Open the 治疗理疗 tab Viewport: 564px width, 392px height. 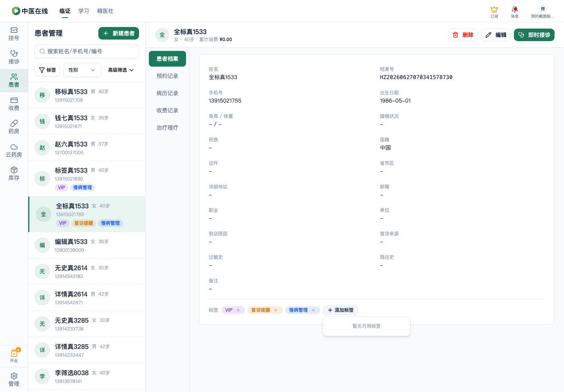click(167, 128)
